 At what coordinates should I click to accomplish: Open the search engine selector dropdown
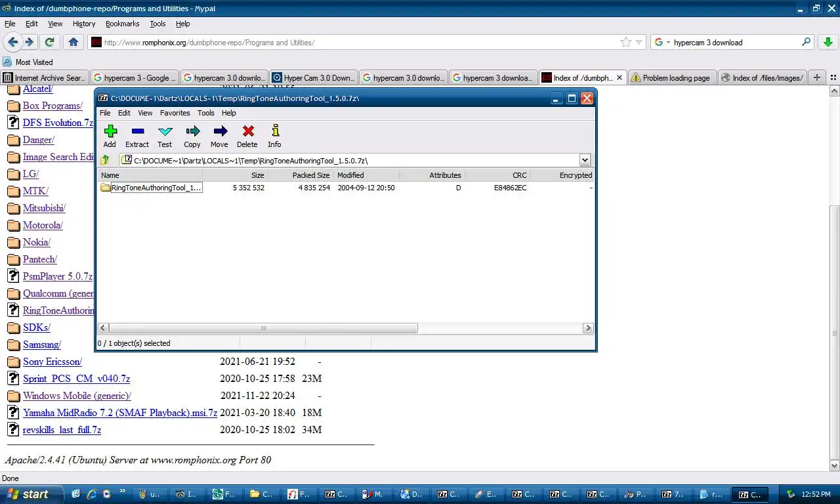(663, 42)
